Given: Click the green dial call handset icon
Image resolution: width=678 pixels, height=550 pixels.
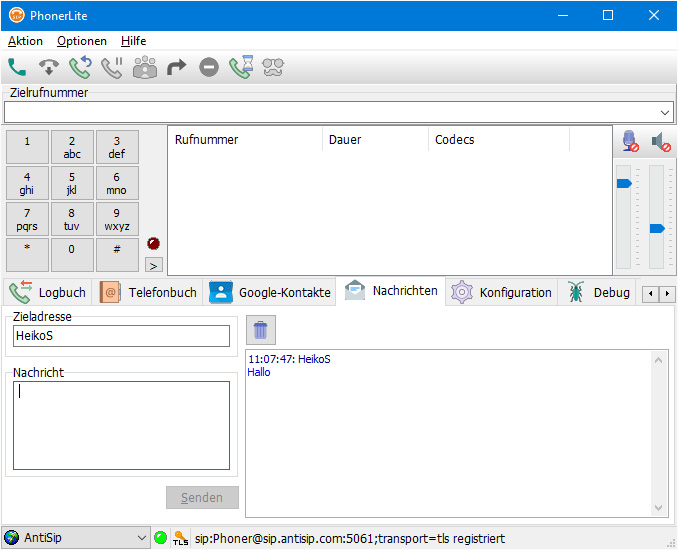Looking at the screenshot, I should 17,68.
